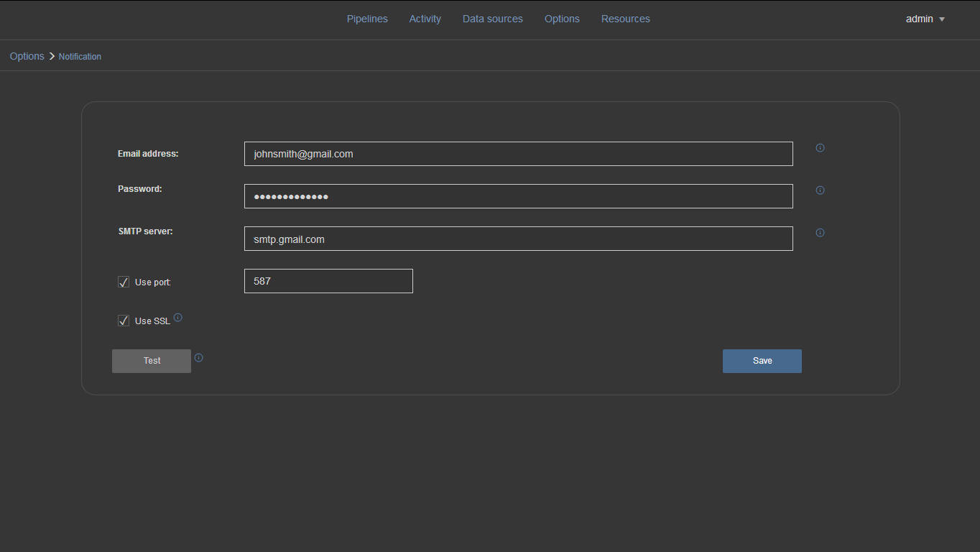The height and width of the screenshot is (552, 980).
Task: Click the Notification breadcrumb link
Action: pyautogui.click(x=80, y=56)
